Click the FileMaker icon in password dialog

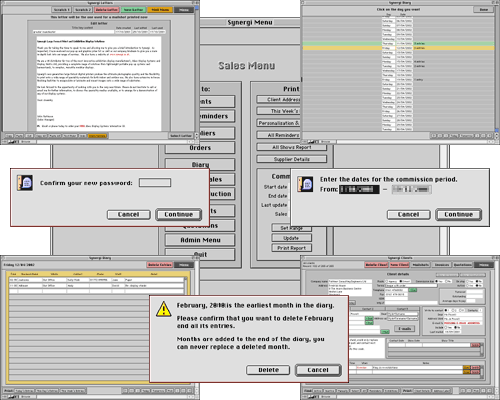pos(25,183)
